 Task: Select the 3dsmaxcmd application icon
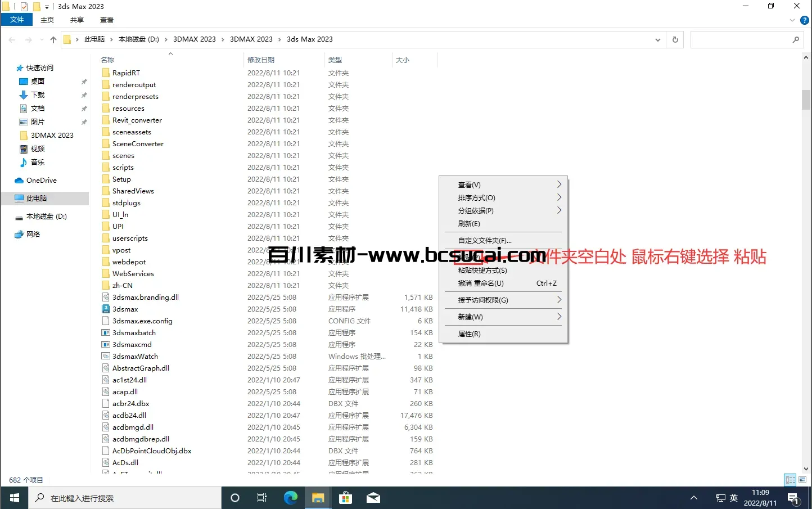pos(106,344)
